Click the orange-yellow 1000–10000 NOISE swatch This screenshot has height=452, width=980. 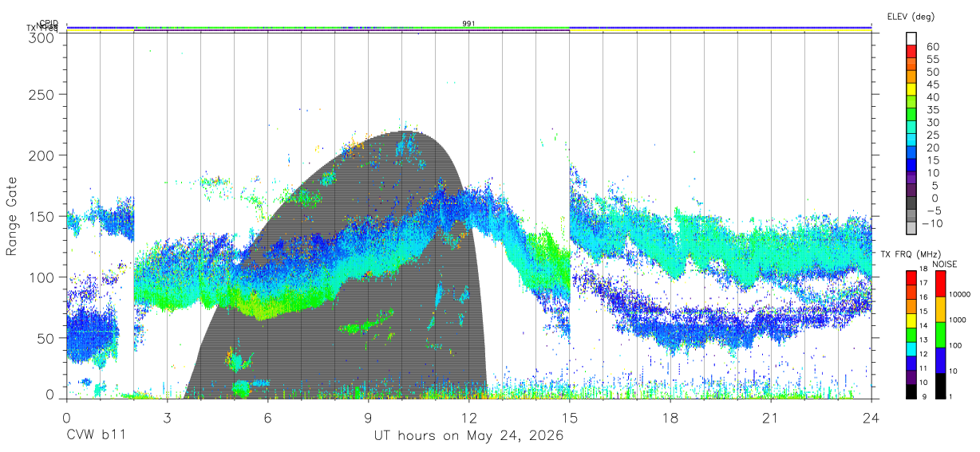(939, 309)
